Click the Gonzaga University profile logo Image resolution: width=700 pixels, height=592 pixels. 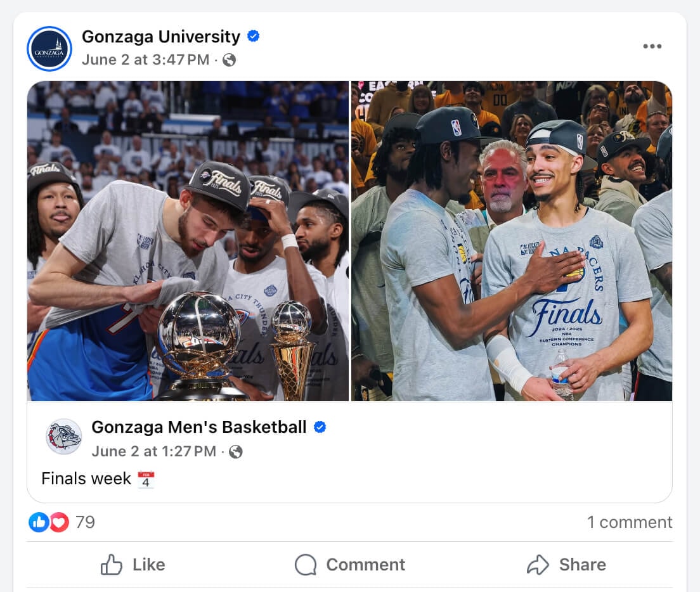[49, 49]
